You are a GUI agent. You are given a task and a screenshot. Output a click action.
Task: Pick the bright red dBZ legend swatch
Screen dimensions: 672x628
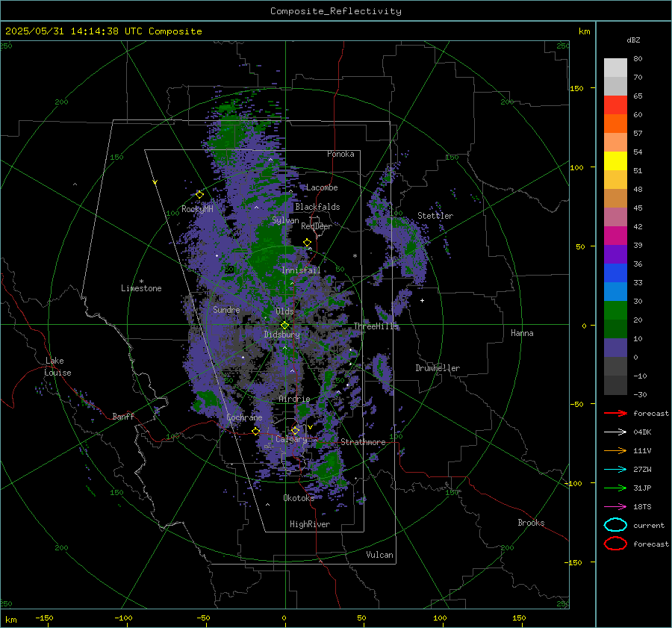click(615, 105)
